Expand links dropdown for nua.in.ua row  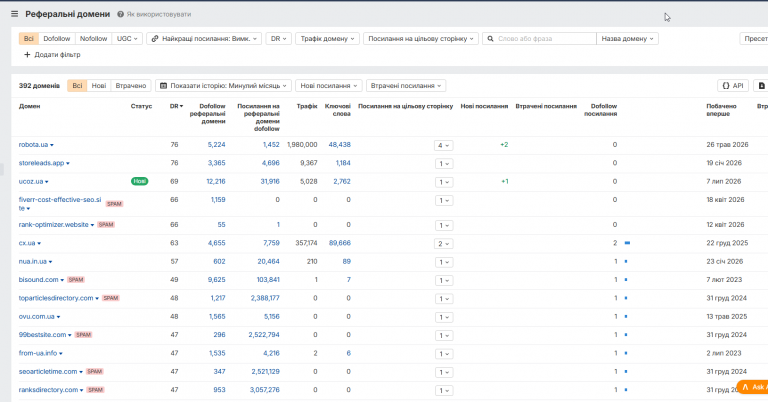click(443, 262)
